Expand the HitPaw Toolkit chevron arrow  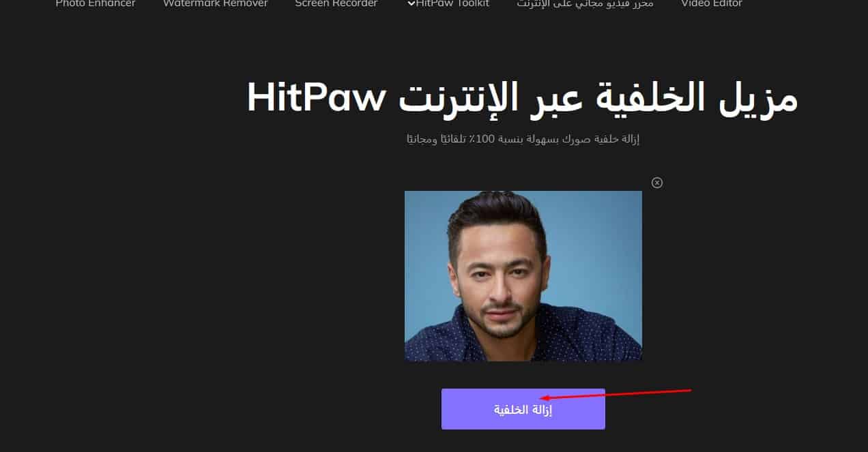[x=411, y=3]
